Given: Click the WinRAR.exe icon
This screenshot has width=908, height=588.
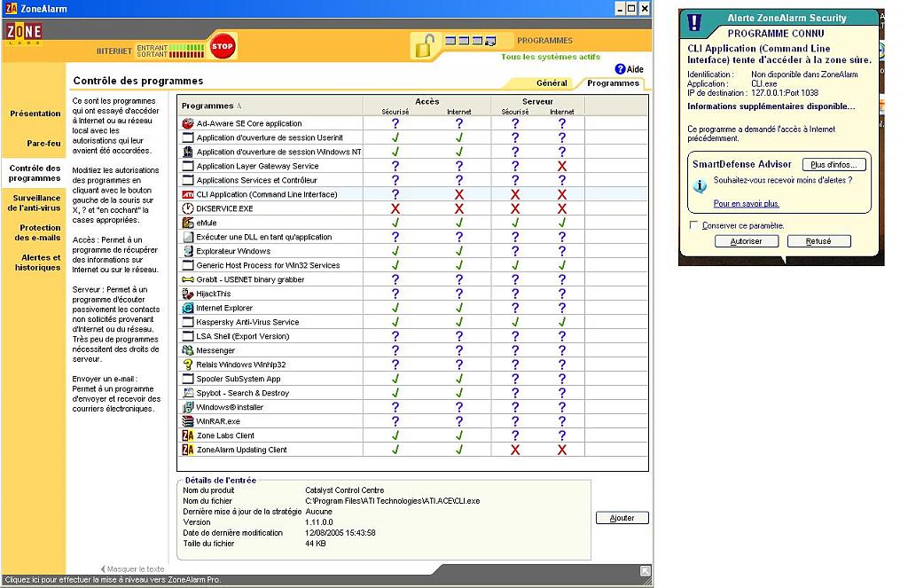Looking at the screenshot, I should pyautogui.click(x=188, y=421).
